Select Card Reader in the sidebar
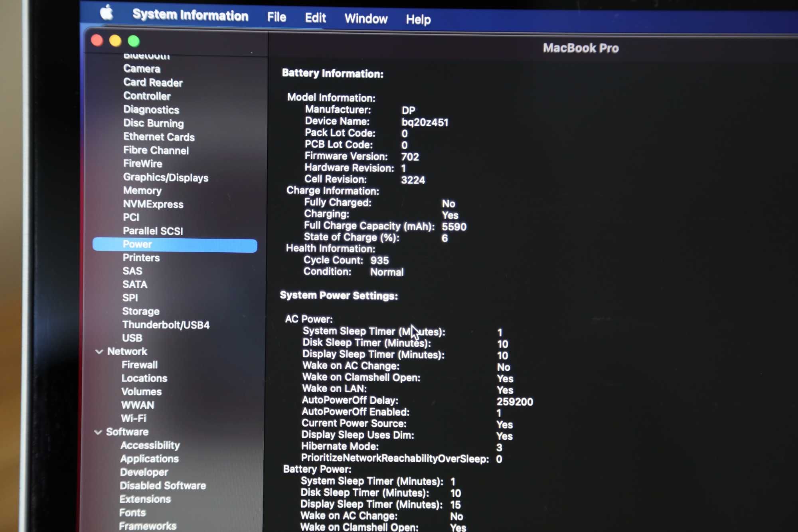 [153, 82]
